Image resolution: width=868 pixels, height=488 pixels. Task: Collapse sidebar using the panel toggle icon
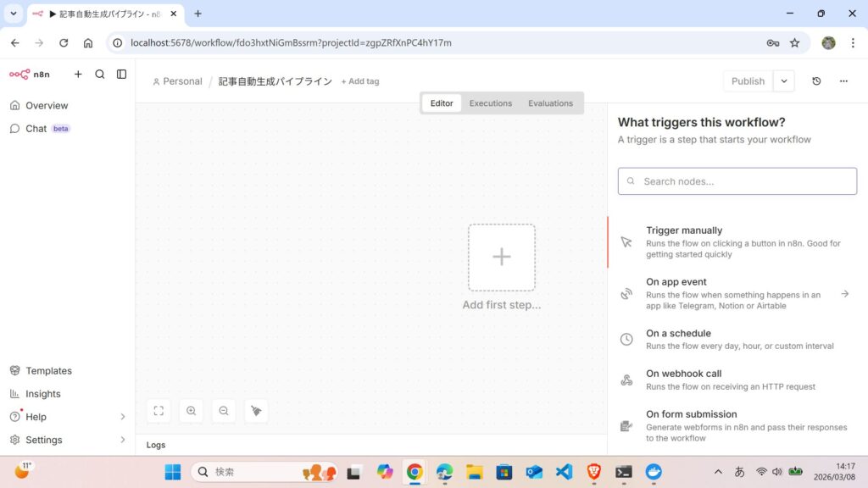coord(121,75)
